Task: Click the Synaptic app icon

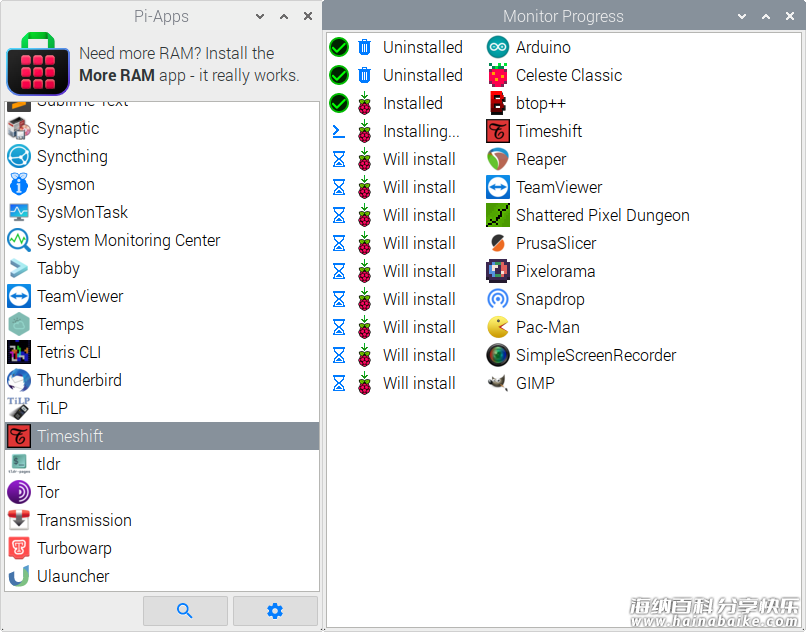Action: pyautogui.click(x=19, y=129)
